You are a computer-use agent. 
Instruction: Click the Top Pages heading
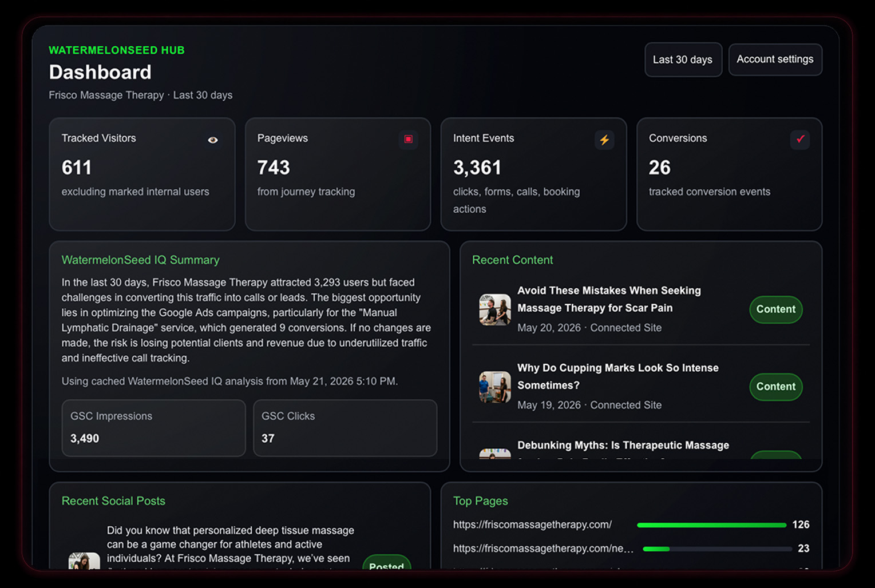click(x=480, y=500)
